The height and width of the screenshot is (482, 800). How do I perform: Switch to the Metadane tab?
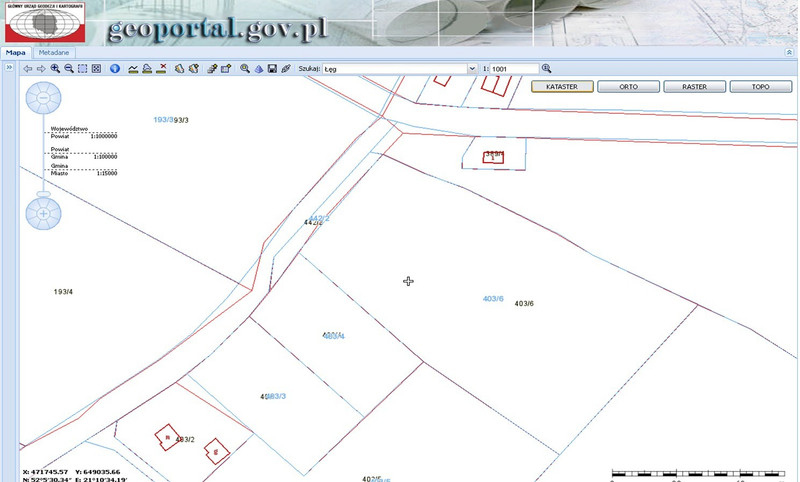[x=54, y=51]
